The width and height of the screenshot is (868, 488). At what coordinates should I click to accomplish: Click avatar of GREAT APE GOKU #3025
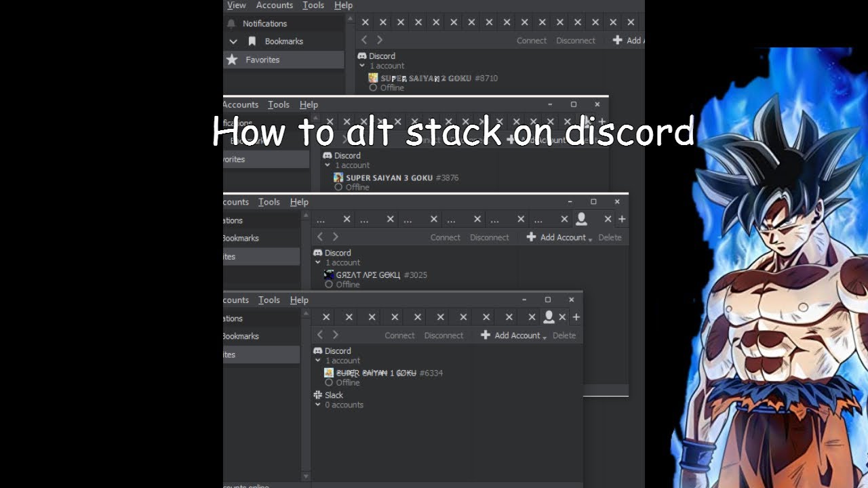pyautogui.click(x=329, y=274)
